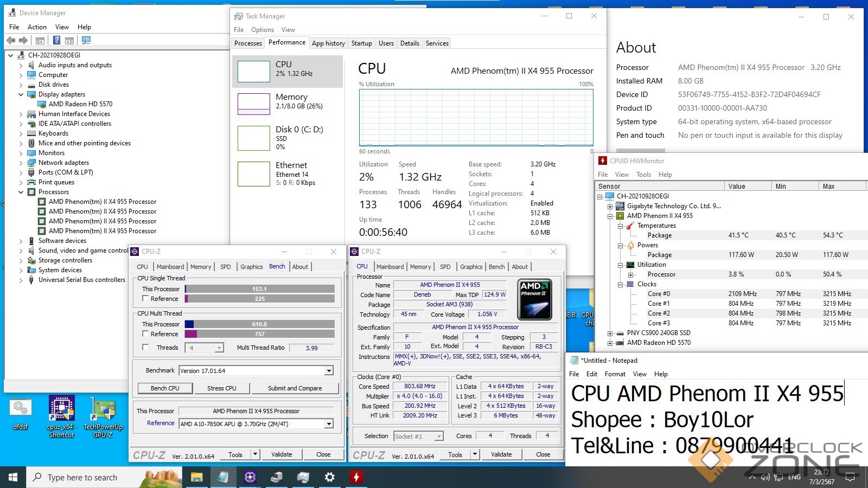Open the cpuz_x64 desktop shortcut
This screenshot has height=488, width=868.
[61, 415]
